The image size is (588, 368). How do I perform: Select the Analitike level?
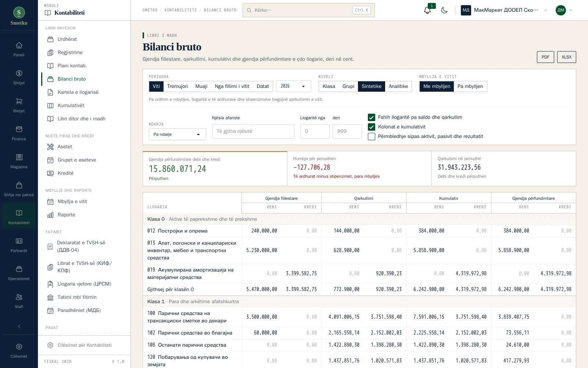pyautogui.click(x=398, y=86)
